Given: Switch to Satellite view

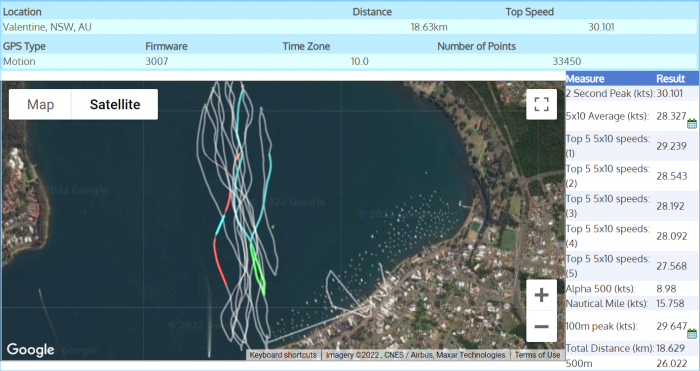Looking at the screenshot, I should click(x=115, y=104).
